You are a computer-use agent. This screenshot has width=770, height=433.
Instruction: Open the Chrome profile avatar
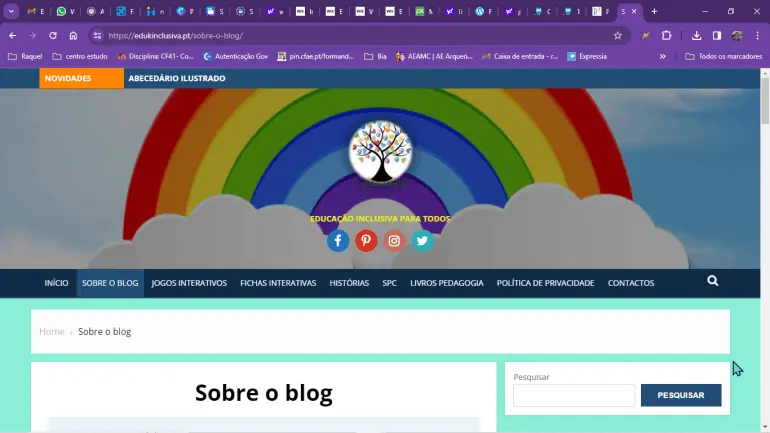click(x=737, y=35)
